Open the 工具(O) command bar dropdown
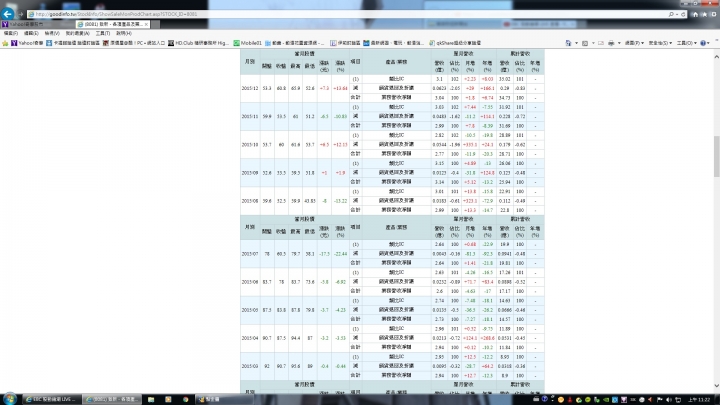 coord(686,43)
